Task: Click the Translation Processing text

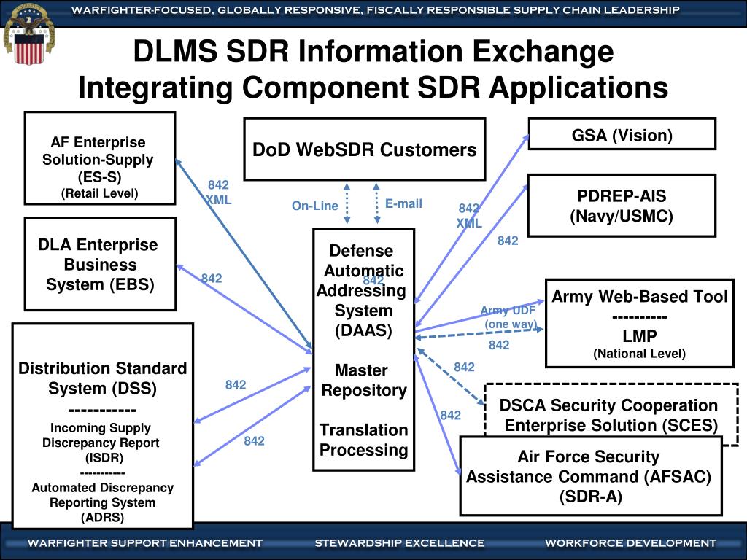Action: pyautogui.click(x=363, y=440)
